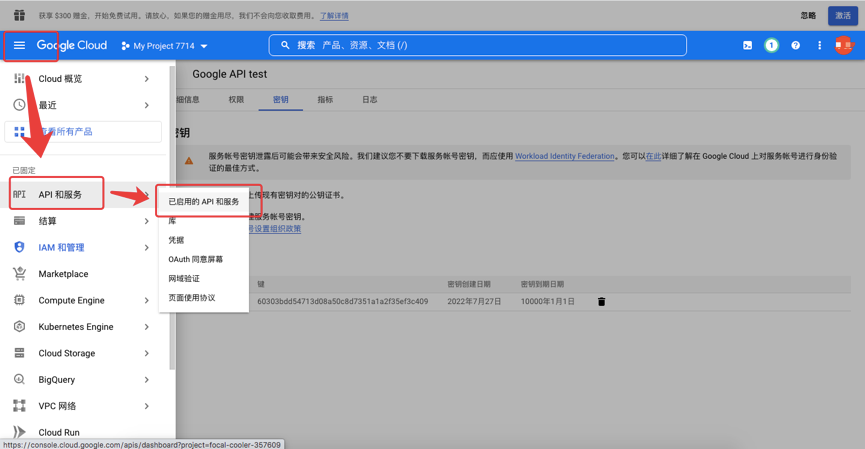
Task: Click the API icon in sidebar
Action: click(19, 194)
